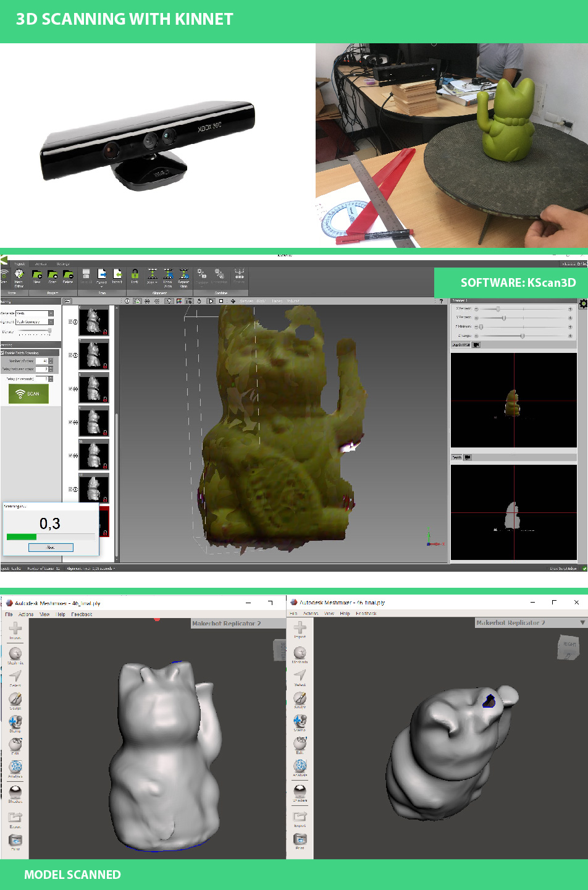Open Stamp tool in left Meshmixer window
This screenshot has height=890, width=588.
(x=15, y=723)
